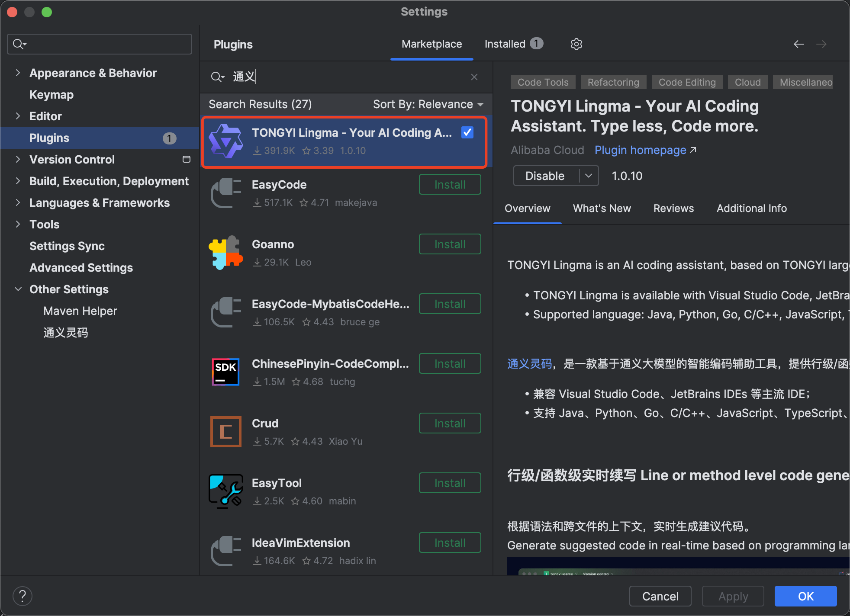
Task: Open the What's New tab
Action: (x=602, y=209)
